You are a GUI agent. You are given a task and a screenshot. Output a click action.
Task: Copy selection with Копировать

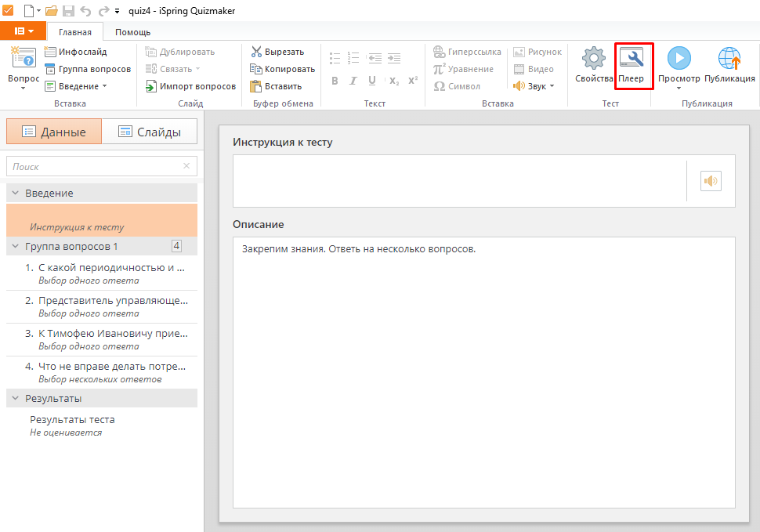tap(283, 69)
